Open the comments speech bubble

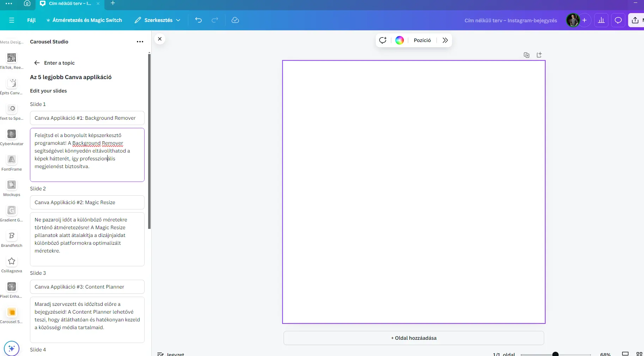tap(618, 20)
